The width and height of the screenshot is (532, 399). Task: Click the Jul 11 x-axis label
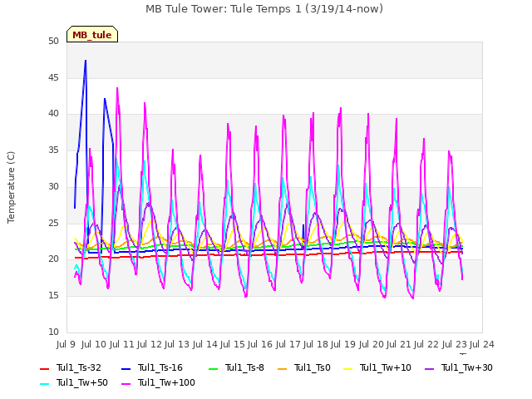(121, 344)
